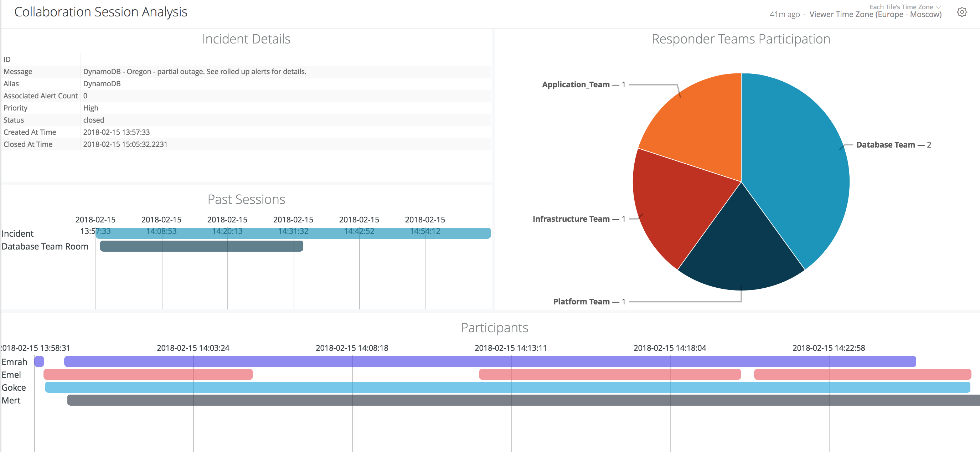Click Emrah's long purple participation bar
980x452 pixels.
pos(490,361)
